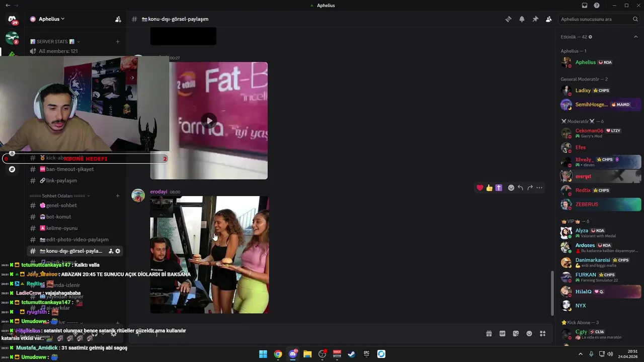Open the help icon in title bar

coord(597,6)
